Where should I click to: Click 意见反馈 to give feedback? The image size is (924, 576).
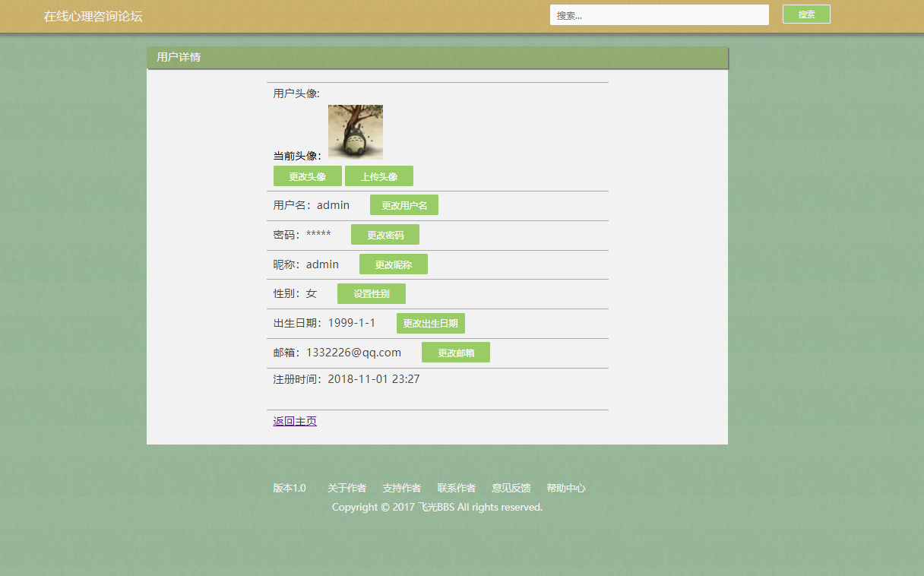(x=511, y=488)
